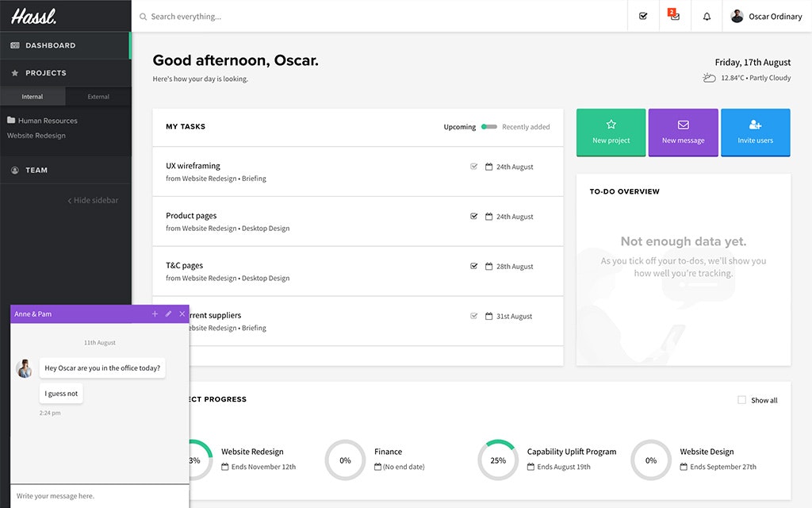This screenshot has width=812, height=508.
Task: Toggle Upcoming / Recently added switch
Action: [488, 126]
